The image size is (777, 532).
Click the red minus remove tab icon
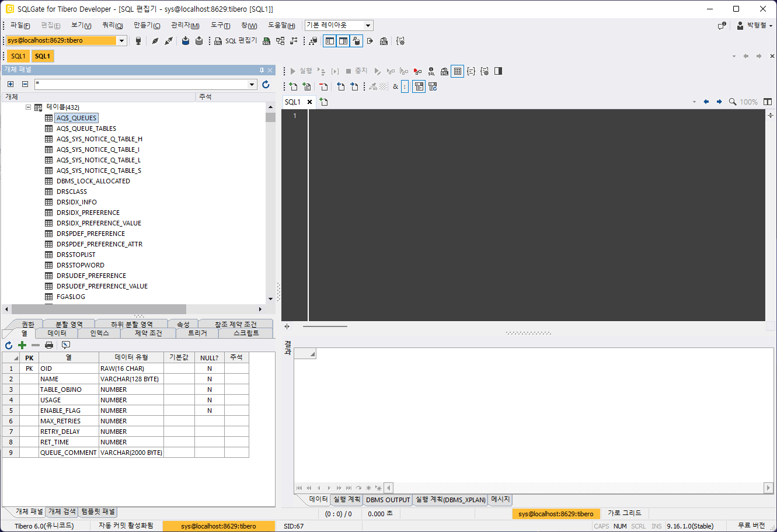[323, 86]
